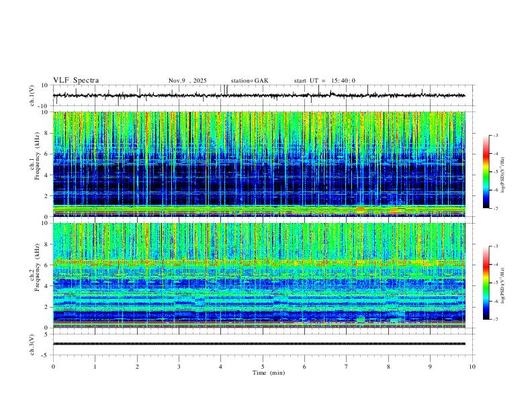Click the ch.1 colorbar "log(PSD)(V²/Hz)" label
This screenshot has width=532, height=411.
point(502,175)
